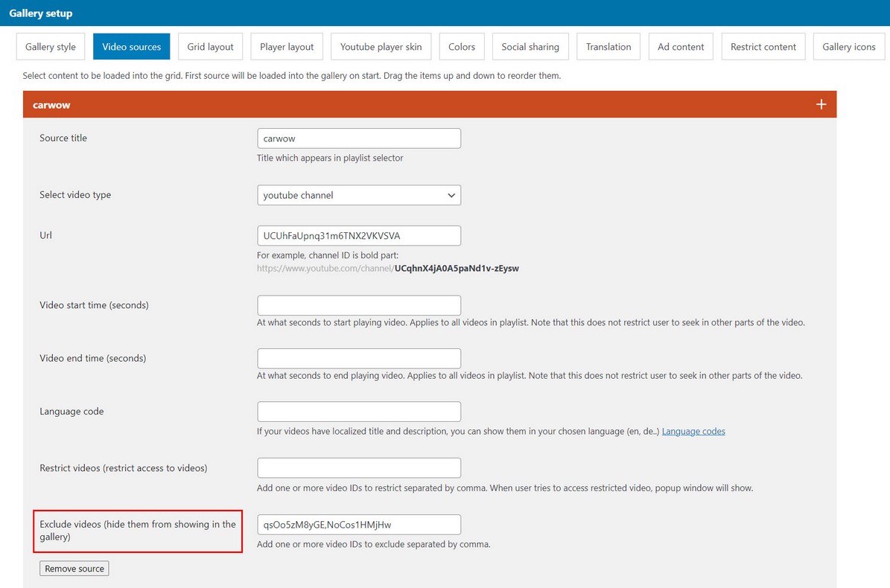Collapse the carwow source section header
The width and height of the screenshot is (890, 588).
[x=430, y=104]
